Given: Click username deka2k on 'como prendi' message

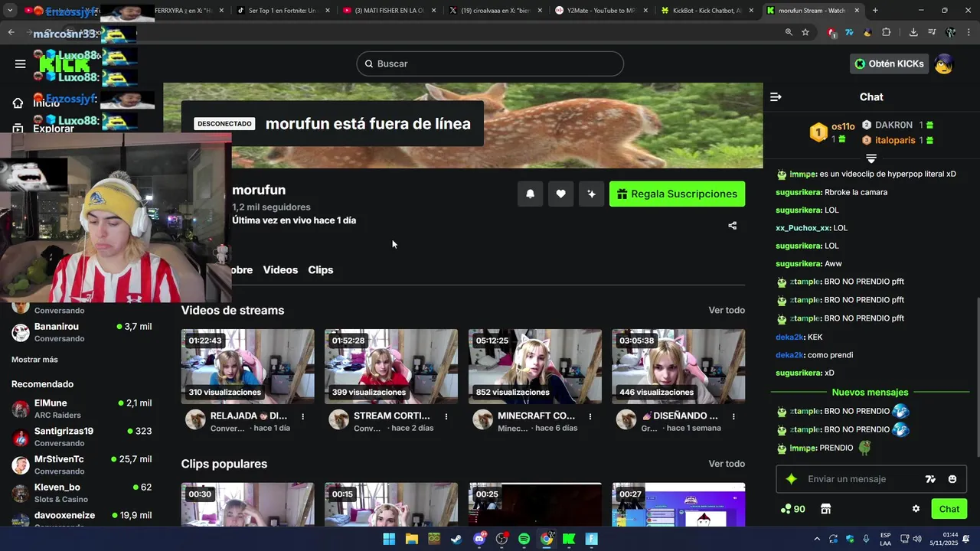Looking at the screenshot, I should [x=789, y=355].
